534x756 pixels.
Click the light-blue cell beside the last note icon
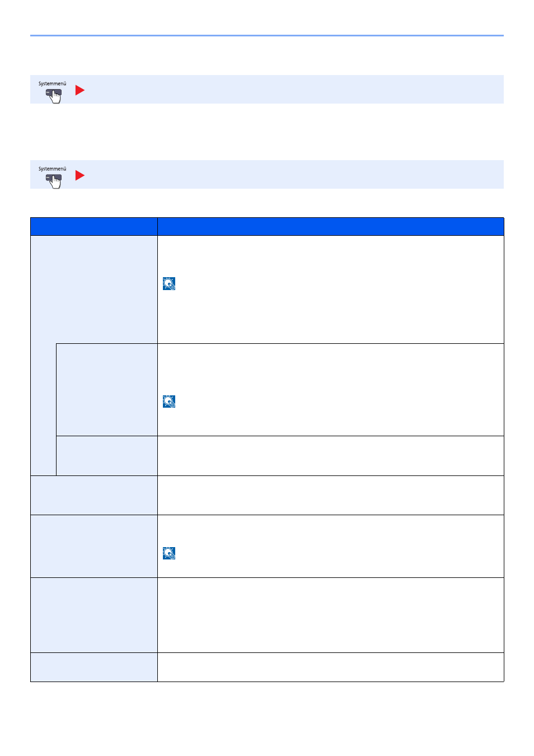point(93,546)
